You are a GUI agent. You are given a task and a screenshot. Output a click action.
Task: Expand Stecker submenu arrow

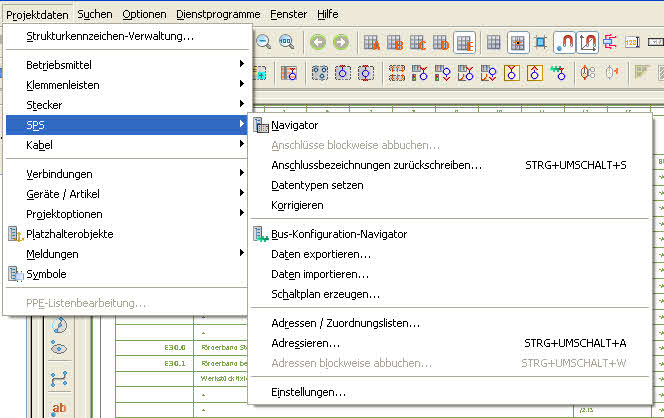pos(241,103)
